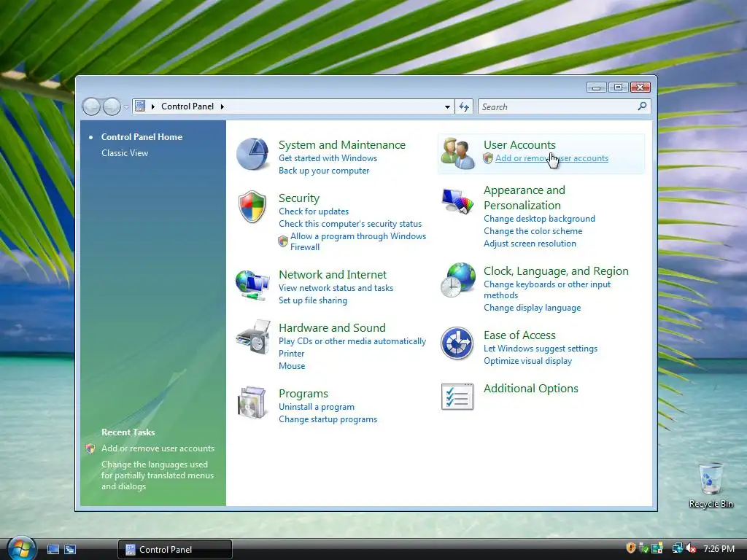Open the Programs heading
The width and height of the screenshot is (747, 560).
click(303, 394)
